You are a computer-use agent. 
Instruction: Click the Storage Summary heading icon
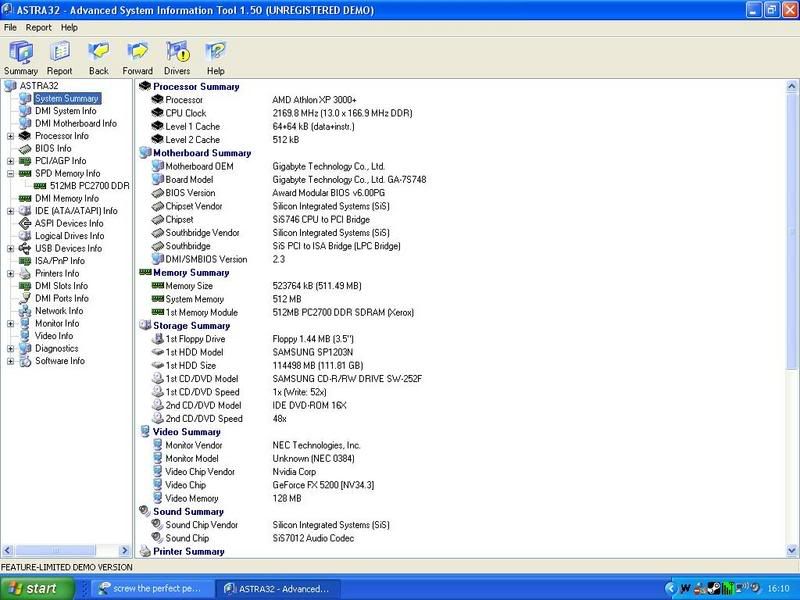pos(145,326)
